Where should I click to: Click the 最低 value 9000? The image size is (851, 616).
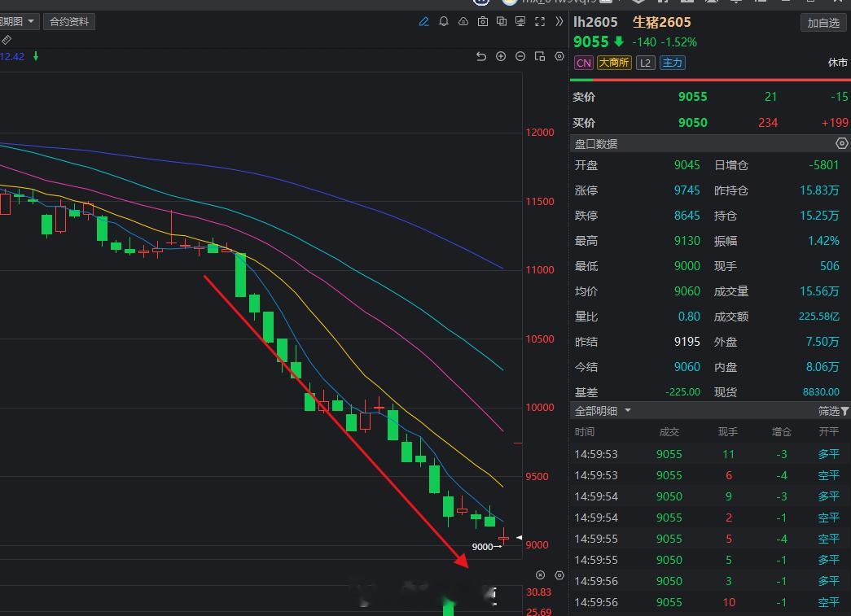[687, 266]
